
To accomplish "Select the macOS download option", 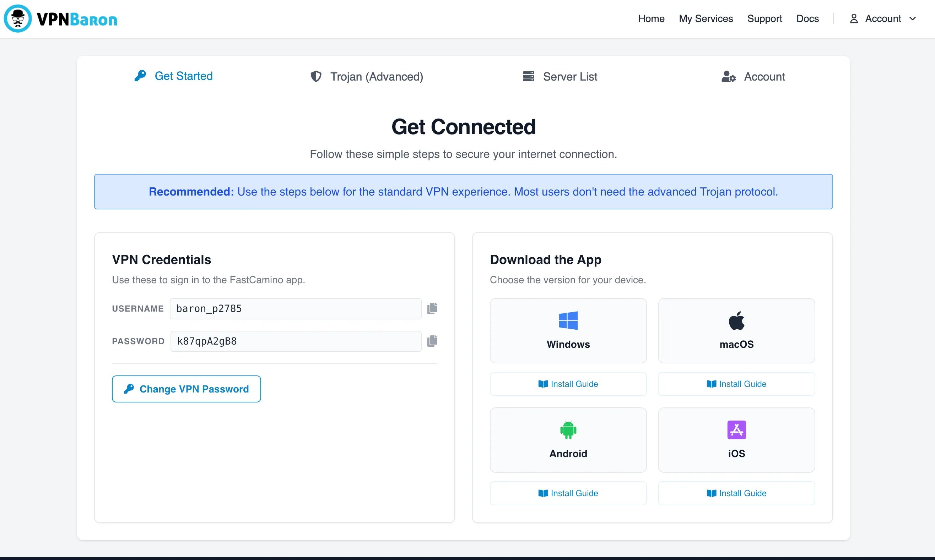I will [x=736, y=330].
